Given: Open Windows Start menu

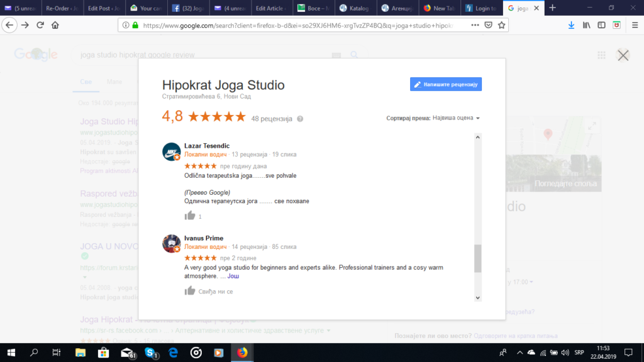Looking at the screenshot, I should [11, 353].
